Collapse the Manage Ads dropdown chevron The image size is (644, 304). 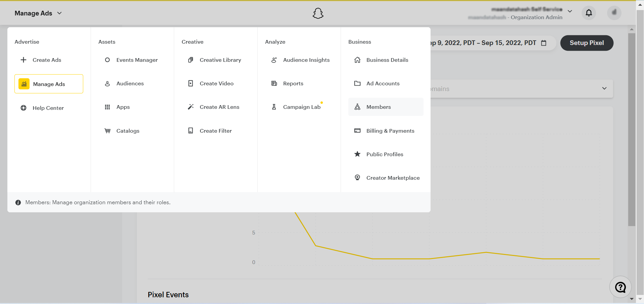click(59, 13)
